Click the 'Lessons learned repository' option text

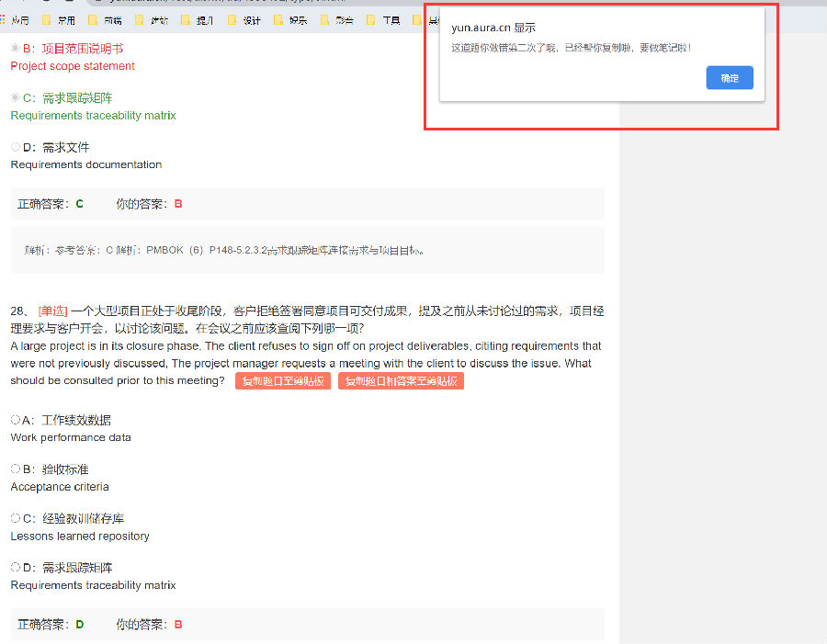(80, 537)
